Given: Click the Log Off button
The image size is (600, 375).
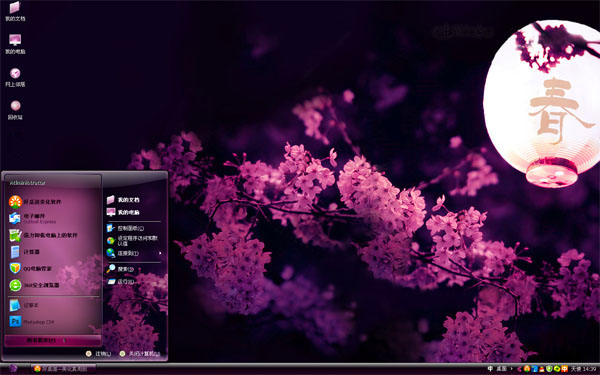Looking at the screenshot, I should pos(98,354).
